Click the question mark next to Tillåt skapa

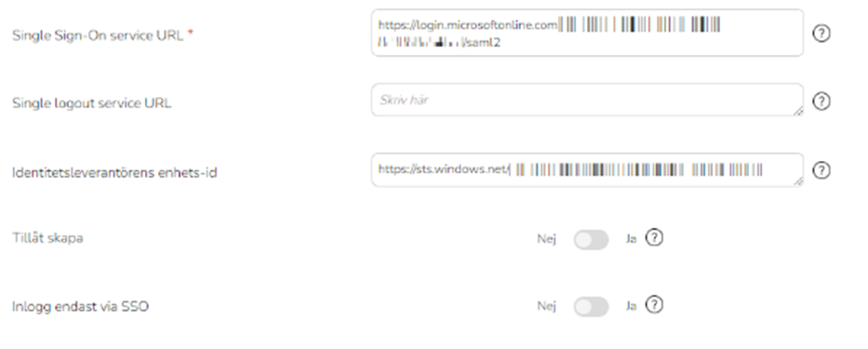click(654, 237)
